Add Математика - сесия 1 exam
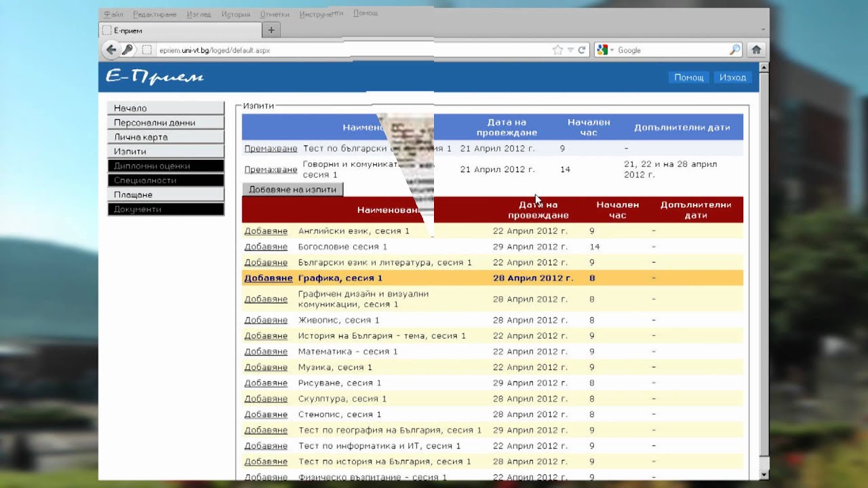Viewport: 868px width, 488px height. click(x=266, y=352)
